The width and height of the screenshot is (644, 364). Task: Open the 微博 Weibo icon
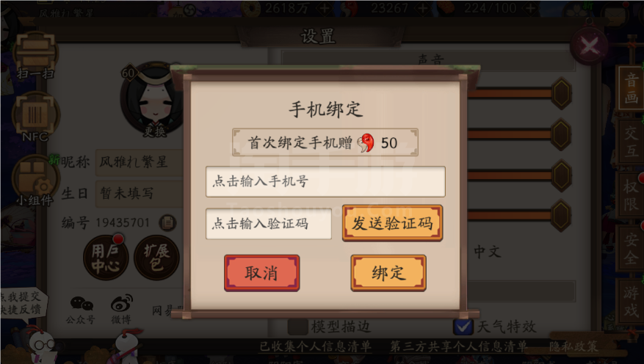tap(122, 310)
